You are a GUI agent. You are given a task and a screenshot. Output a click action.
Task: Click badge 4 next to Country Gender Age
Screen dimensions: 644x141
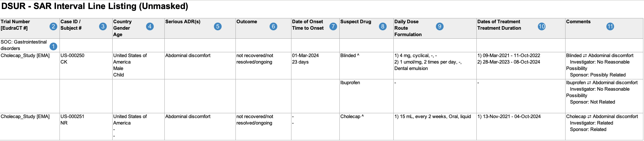(x=150, y=26)
